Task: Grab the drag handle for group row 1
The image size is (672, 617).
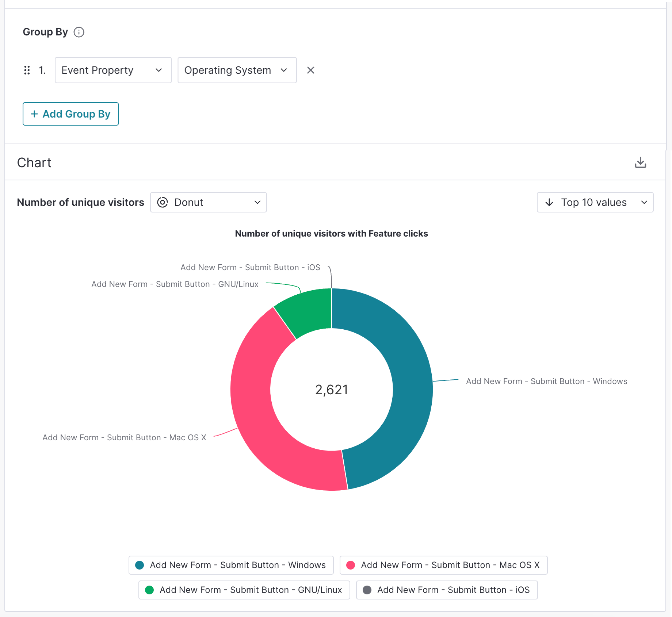Action: coord(27,70)
